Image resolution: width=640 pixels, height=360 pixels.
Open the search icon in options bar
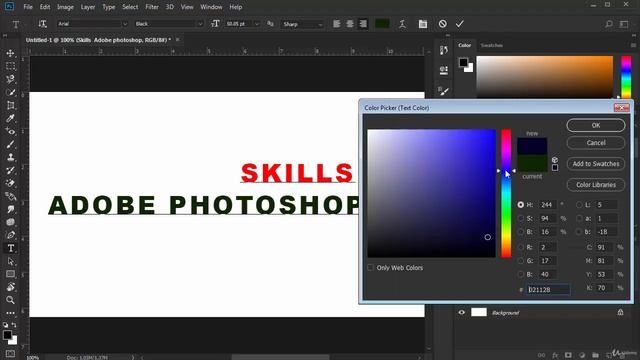click(x=609, y=24)
